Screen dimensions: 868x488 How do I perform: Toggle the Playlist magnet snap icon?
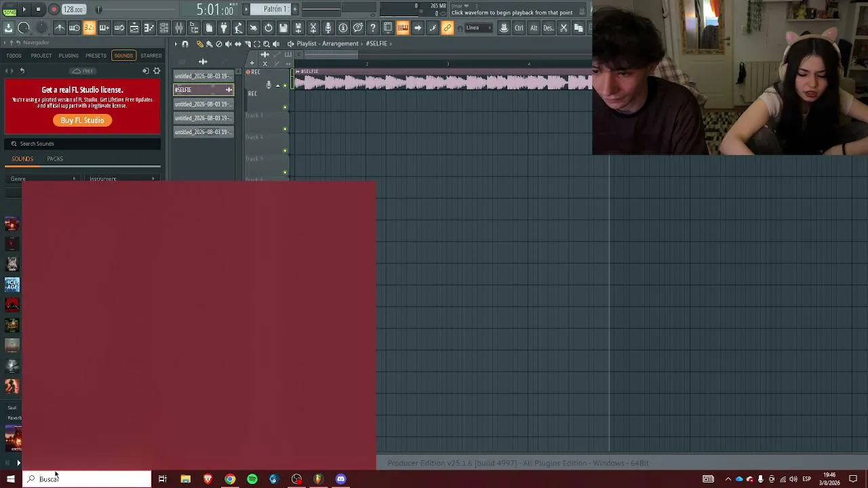[x=184, y=44]
